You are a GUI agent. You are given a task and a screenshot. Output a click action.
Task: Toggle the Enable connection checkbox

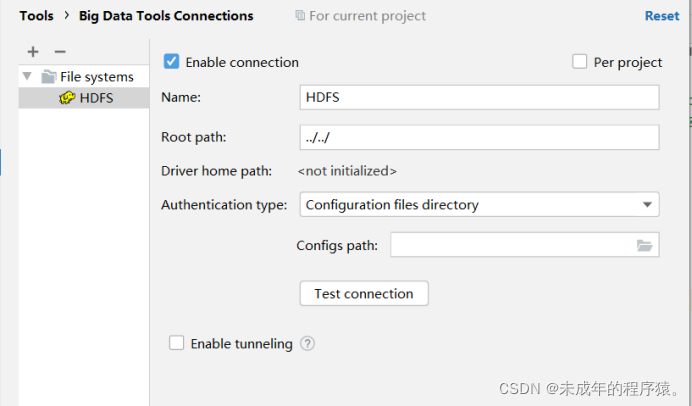[171, 62]
